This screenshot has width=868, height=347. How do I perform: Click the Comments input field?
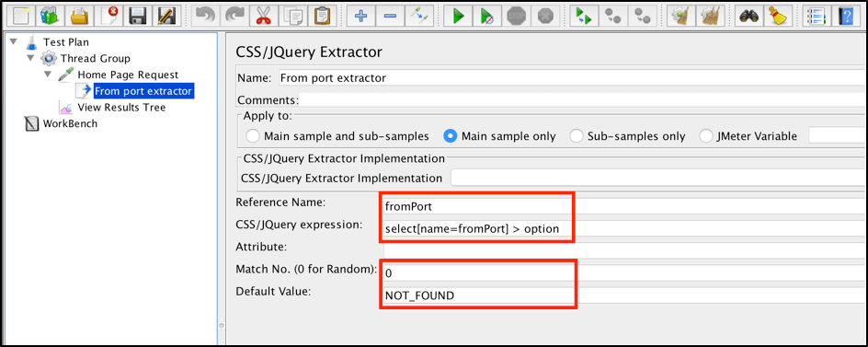[583, 99]
